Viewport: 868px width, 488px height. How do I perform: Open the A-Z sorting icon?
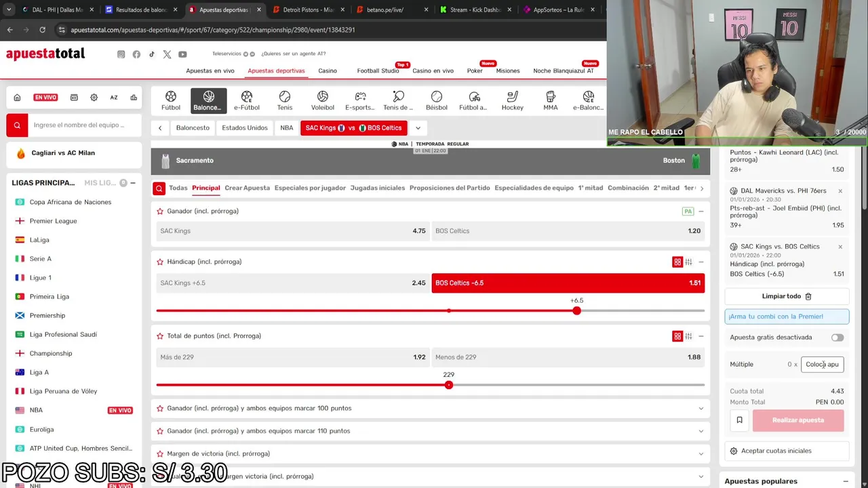click(114, 98)
